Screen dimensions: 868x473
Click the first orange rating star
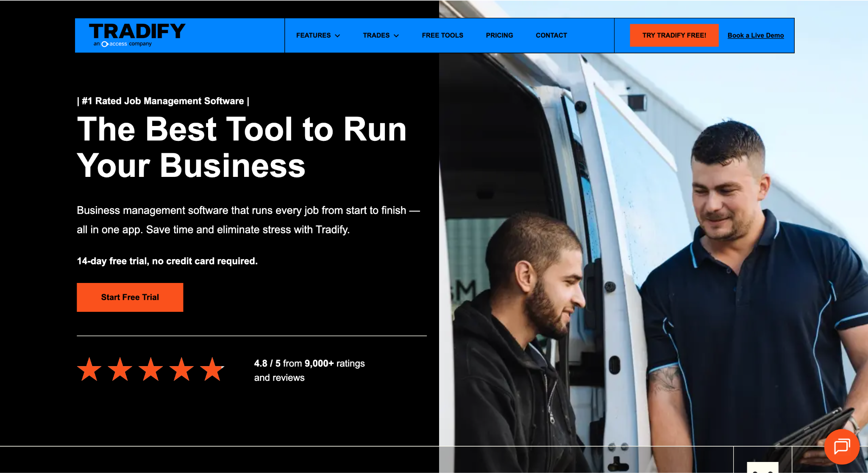click(x=89, y=369)
